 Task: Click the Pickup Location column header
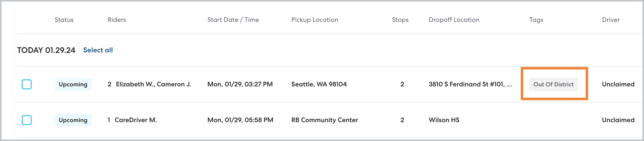click(x=315, y=20)
